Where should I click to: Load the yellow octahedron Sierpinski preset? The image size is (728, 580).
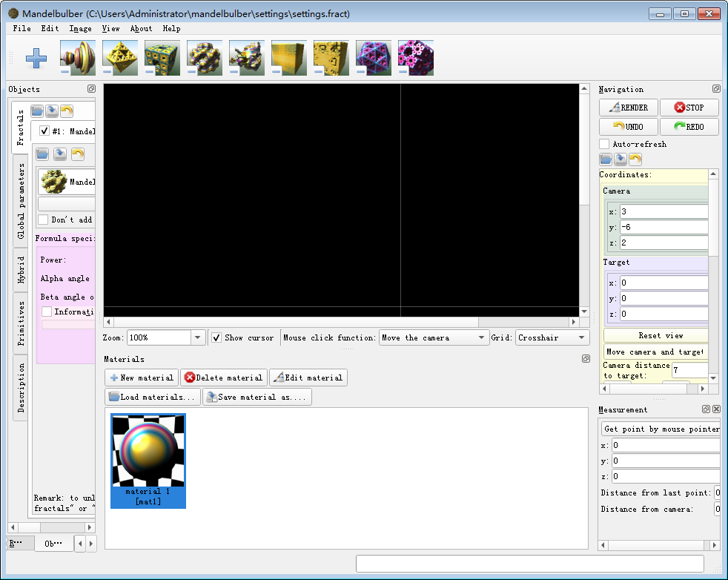pos(120,58)
